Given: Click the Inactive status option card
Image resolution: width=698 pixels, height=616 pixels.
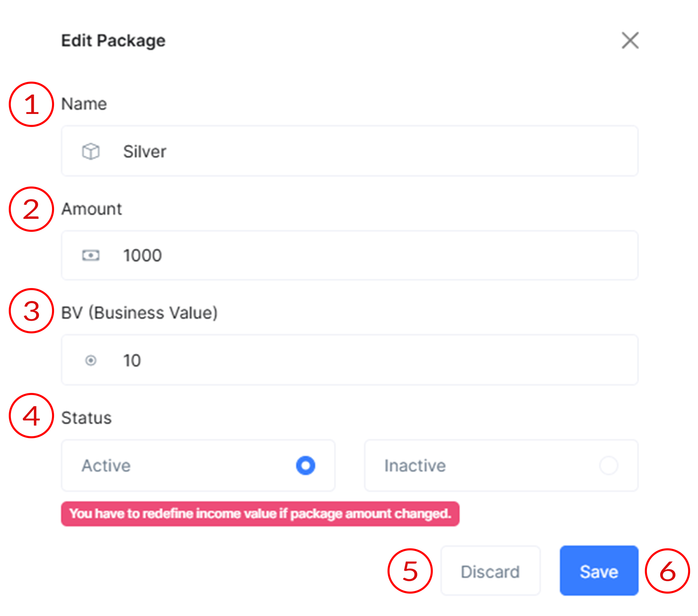Looking at the screenshot, I should [501, 465].
